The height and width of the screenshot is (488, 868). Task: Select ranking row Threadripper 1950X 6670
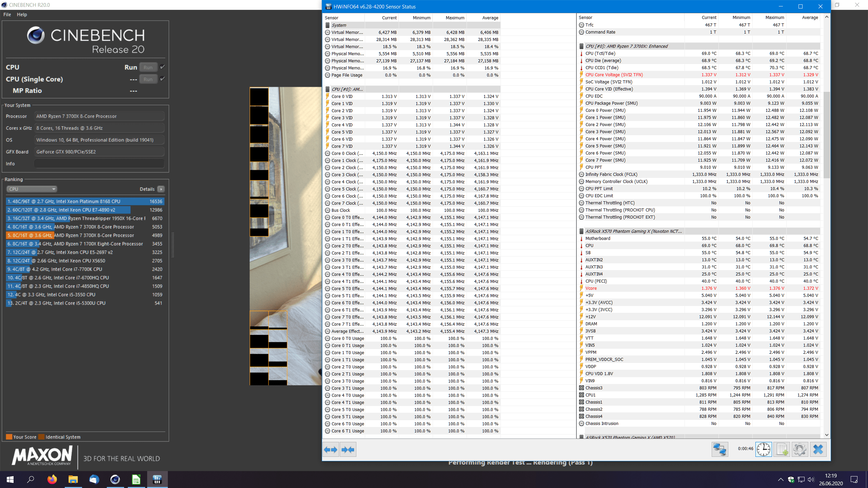85,218
